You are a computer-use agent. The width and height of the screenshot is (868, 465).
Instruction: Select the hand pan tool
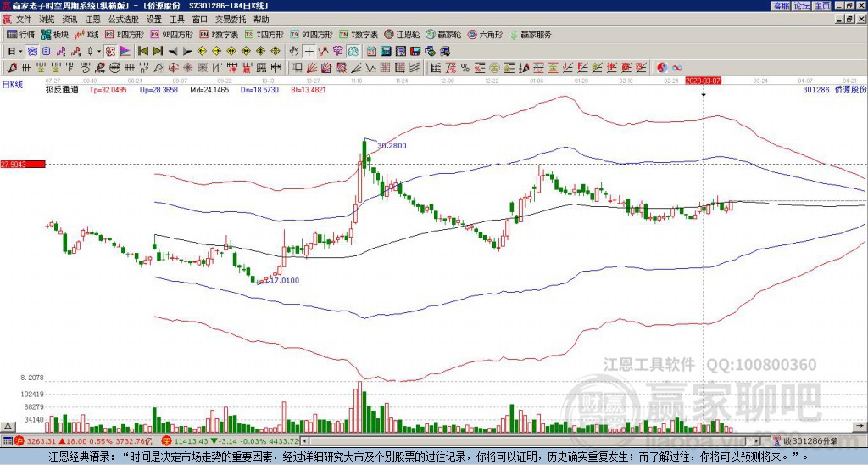click(x=294, y=52)
